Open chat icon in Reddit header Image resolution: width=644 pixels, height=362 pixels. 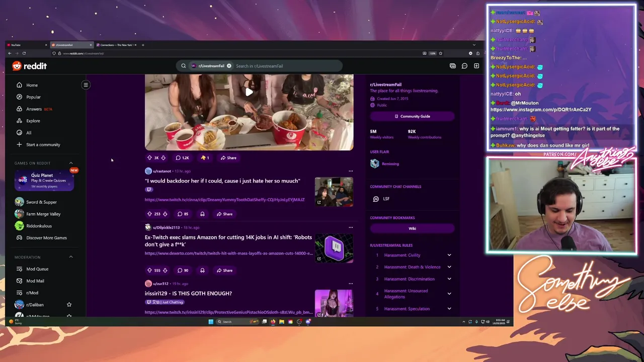click(464, 66)
